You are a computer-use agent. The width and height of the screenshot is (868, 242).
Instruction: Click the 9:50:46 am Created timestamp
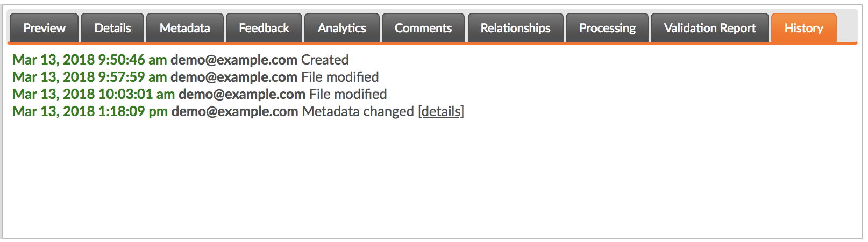[90, 60]
